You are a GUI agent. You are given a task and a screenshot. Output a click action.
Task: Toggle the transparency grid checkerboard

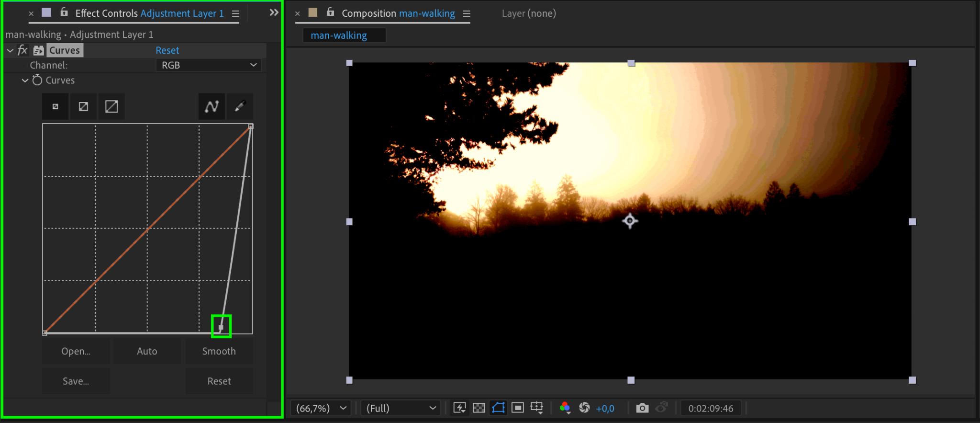pos(479,408)
